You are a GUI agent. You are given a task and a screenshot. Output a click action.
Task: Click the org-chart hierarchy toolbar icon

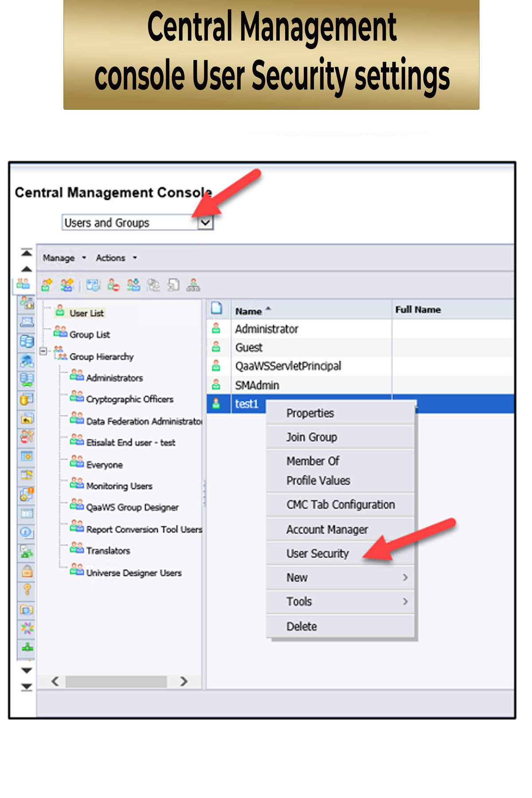193,285
